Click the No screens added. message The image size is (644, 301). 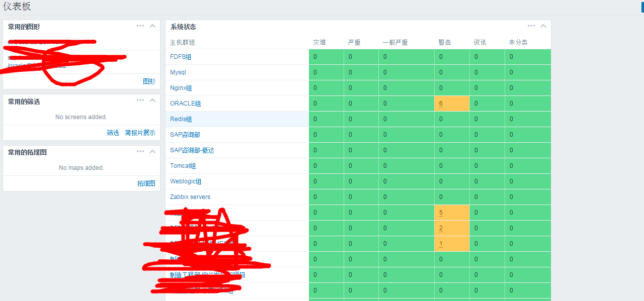(82, 117)
